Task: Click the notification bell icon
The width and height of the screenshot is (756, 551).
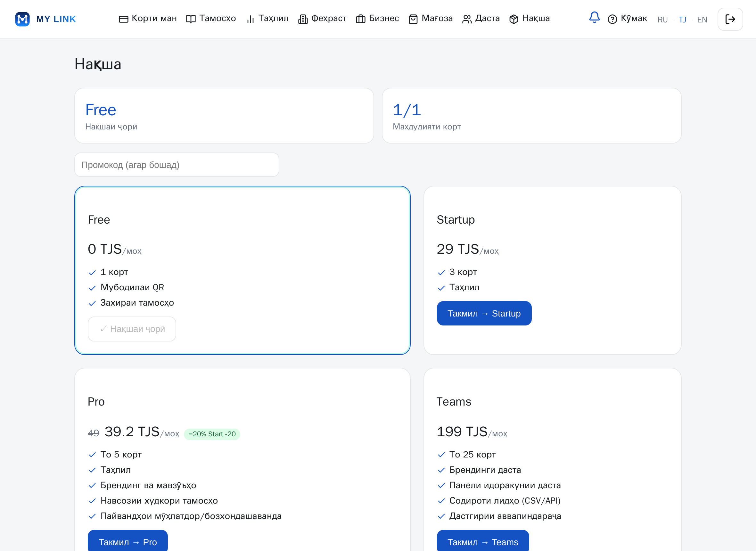Action: (x=594, y=17)
